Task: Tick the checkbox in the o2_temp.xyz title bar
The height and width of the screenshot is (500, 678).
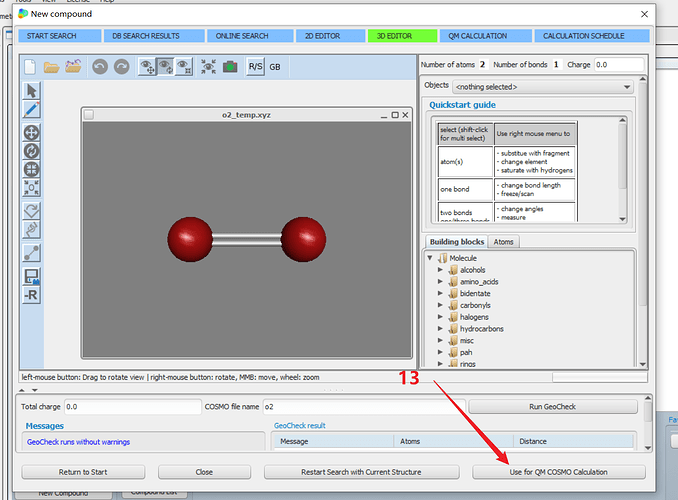Action: [89, 115]
